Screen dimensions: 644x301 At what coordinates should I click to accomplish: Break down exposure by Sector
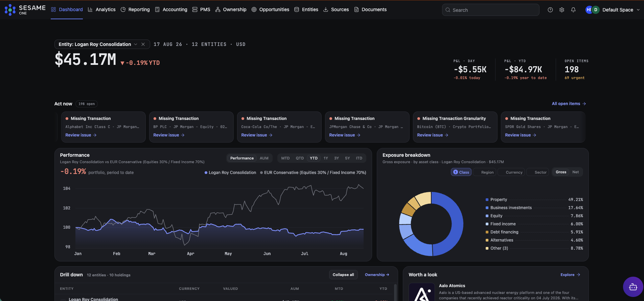click(538, 172)
